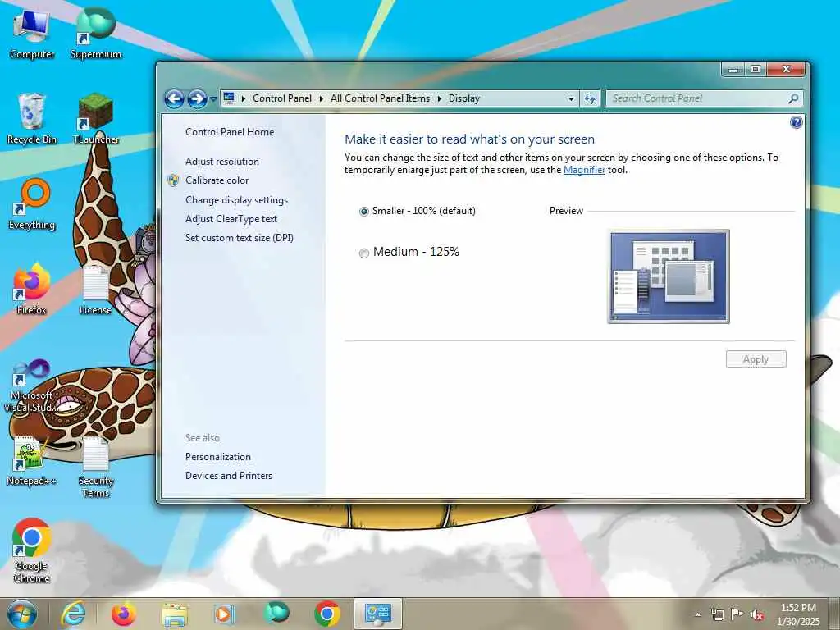This screenshot has height=630, width=840.
Task: Select the Microsoft Visual Studio shortcut
Action: 31,386
